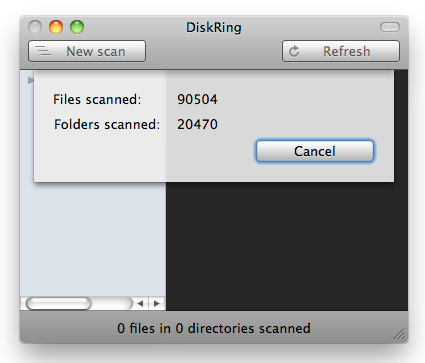This screenshot has height=363, width=425.
Task: Click the list icon on New scan
Action: coord(43,51)
